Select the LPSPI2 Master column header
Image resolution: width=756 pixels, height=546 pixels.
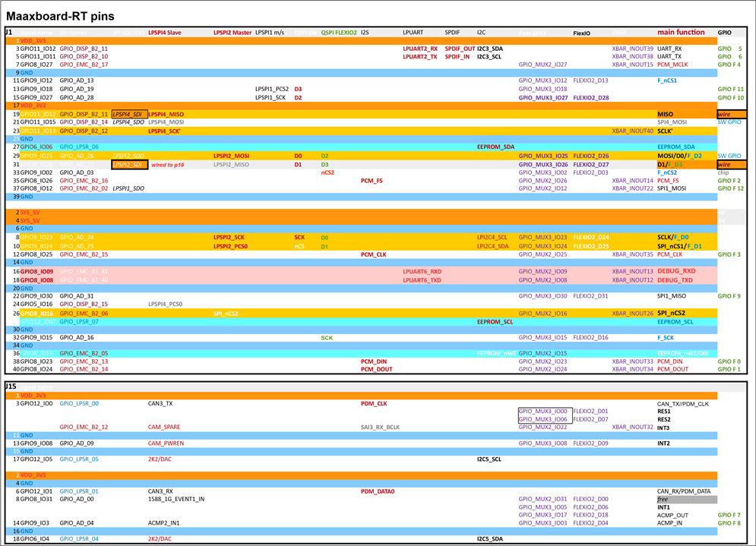[232, 33]
